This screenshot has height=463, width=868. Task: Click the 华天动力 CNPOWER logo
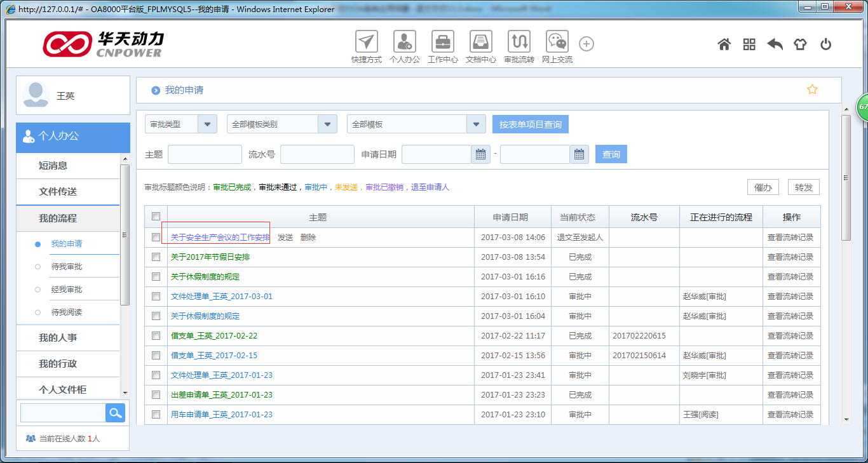tap(102, 44)
